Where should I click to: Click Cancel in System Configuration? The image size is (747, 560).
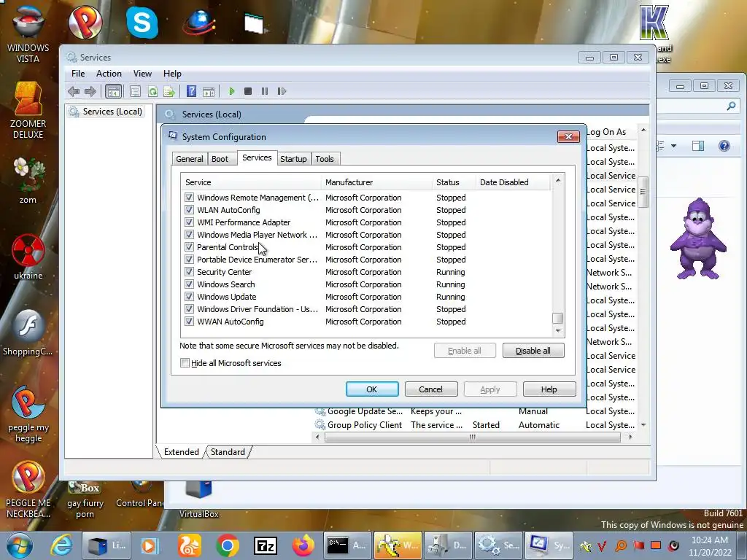[430, 389]
